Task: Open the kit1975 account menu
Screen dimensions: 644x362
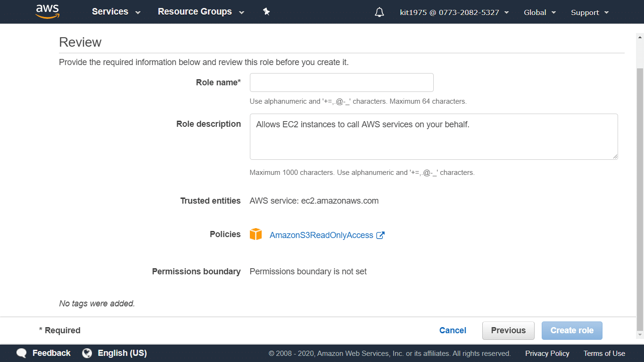Action: [454, 13]
